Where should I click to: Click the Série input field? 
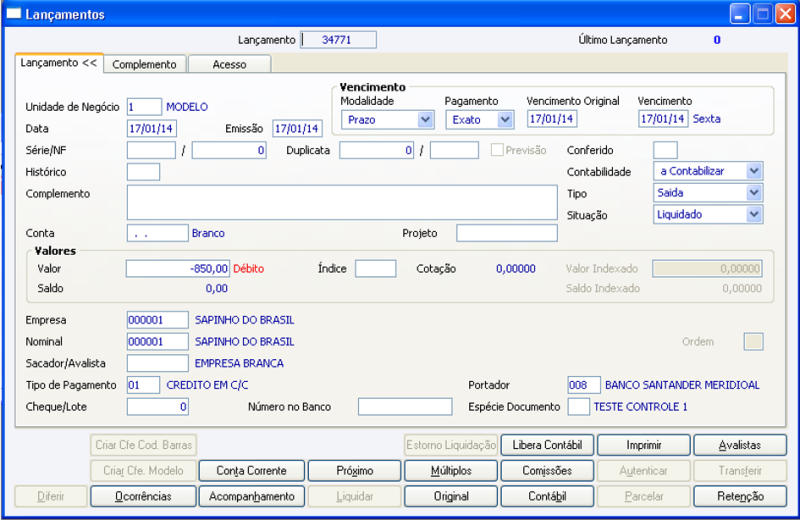(x=151, y=150)
